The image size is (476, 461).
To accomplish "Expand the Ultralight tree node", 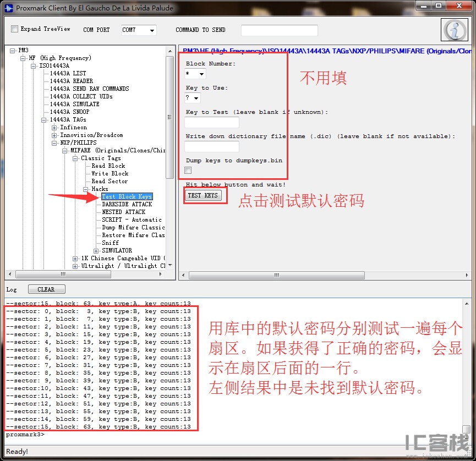I will point(75,266).
